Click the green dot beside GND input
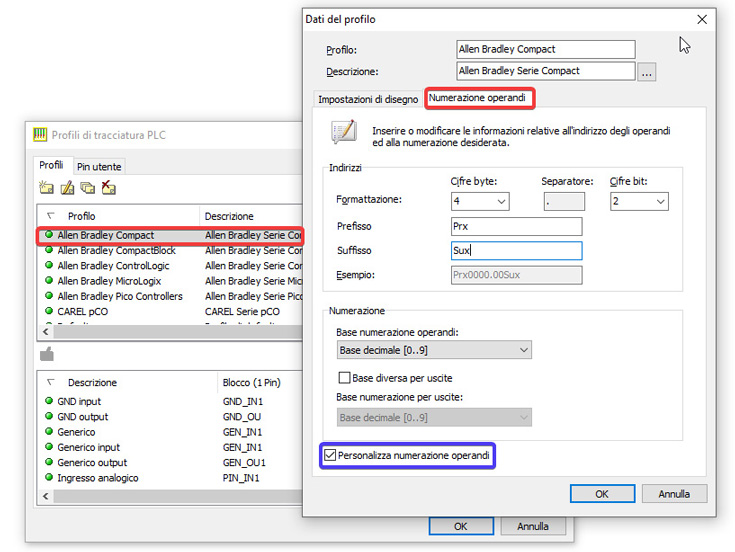This screenshot has width=735, height=552. (48, 401)
